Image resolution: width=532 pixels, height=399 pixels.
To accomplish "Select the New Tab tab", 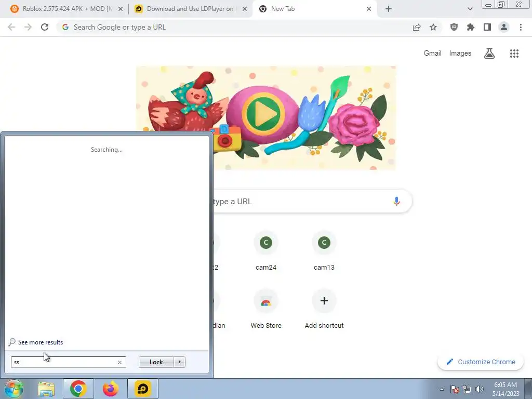I will [x=314, y=9].
